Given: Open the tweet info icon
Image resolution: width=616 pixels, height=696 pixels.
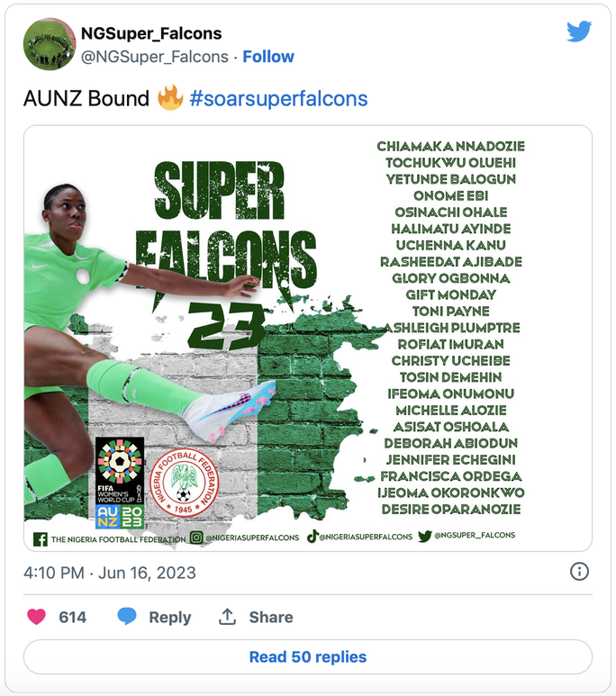Looking at the screenshot, I should [x=580, y=572].
